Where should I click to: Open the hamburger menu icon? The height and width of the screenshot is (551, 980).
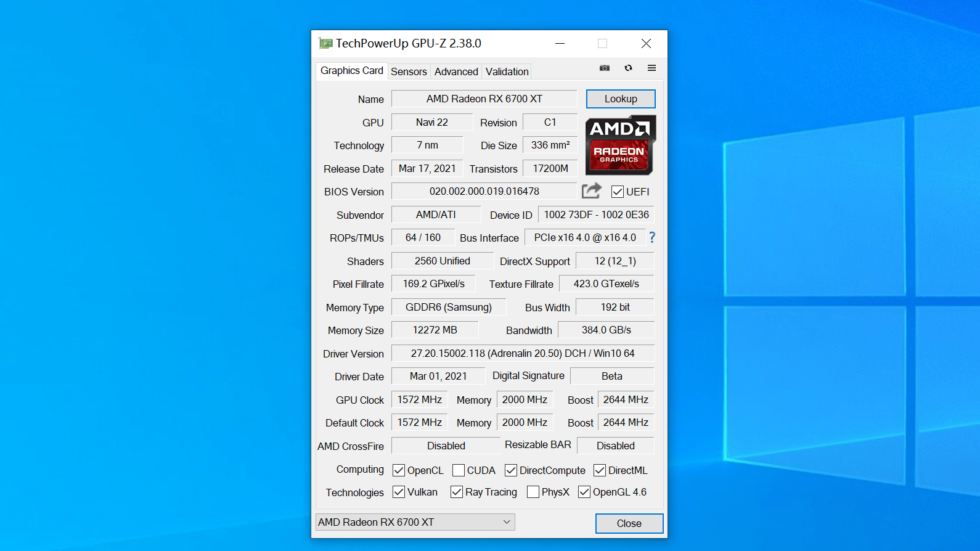click(651, 68)
